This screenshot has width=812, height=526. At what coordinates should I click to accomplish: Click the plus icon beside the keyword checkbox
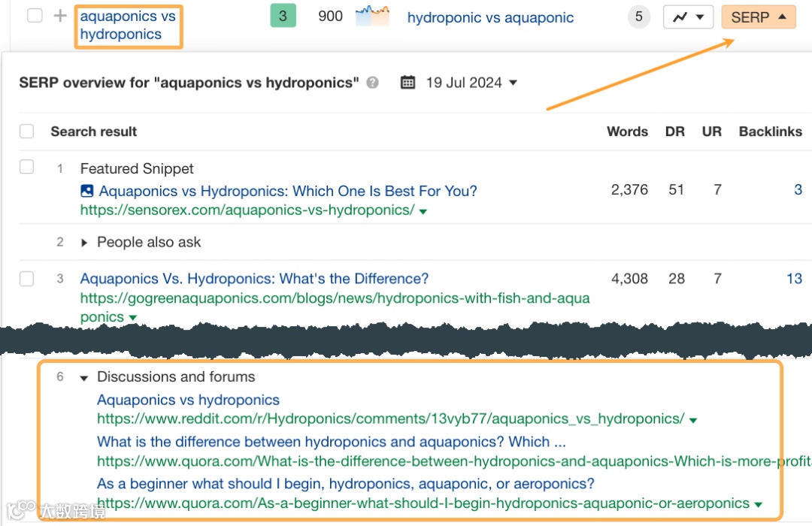click(59, 15)
